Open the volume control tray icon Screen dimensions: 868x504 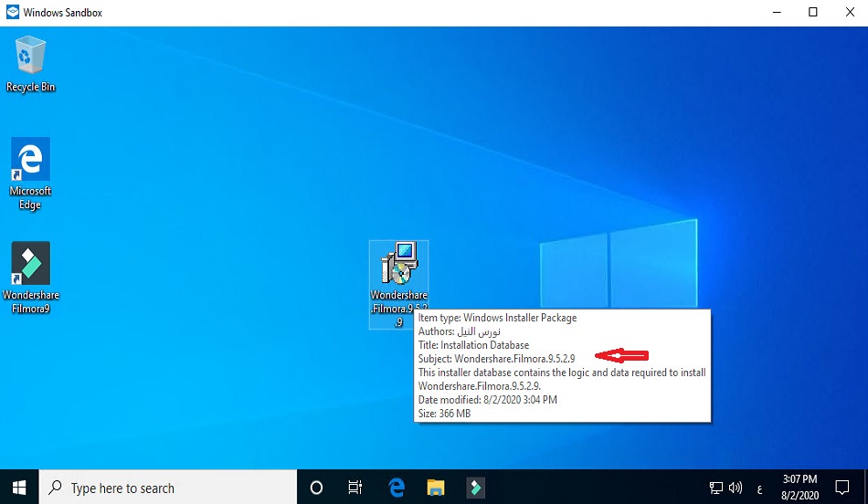[x=736, y=488]
